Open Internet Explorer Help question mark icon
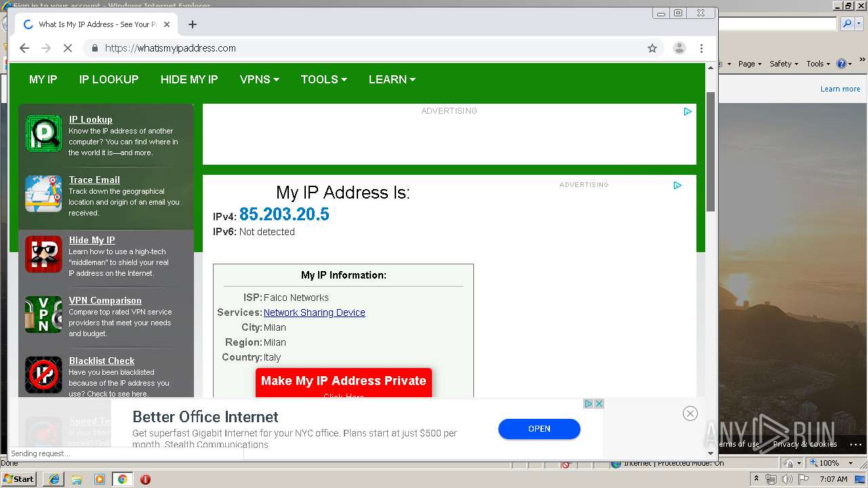This screenshot has height=488, width=868. point(842,64)
